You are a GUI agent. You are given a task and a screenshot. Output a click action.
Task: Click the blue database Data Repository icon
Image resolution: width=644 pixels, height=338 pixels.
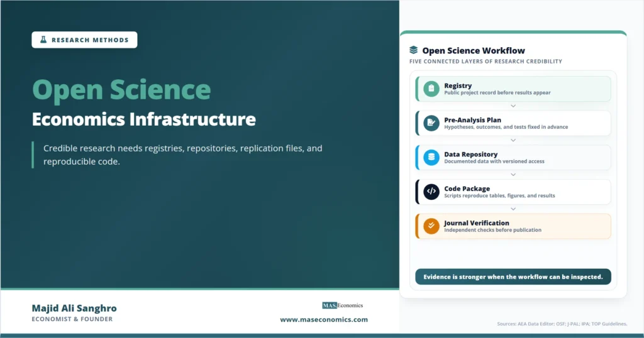pyautogui.click(x=431, y=158)
